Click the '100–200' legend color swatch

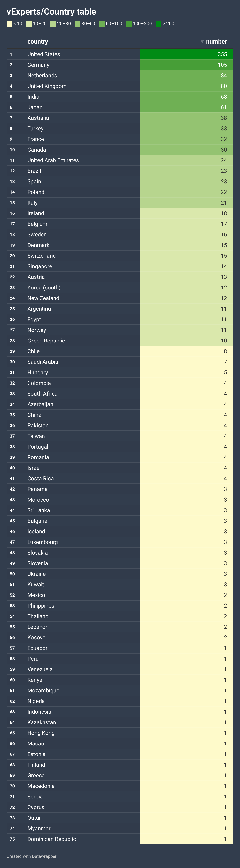(129, 24)
